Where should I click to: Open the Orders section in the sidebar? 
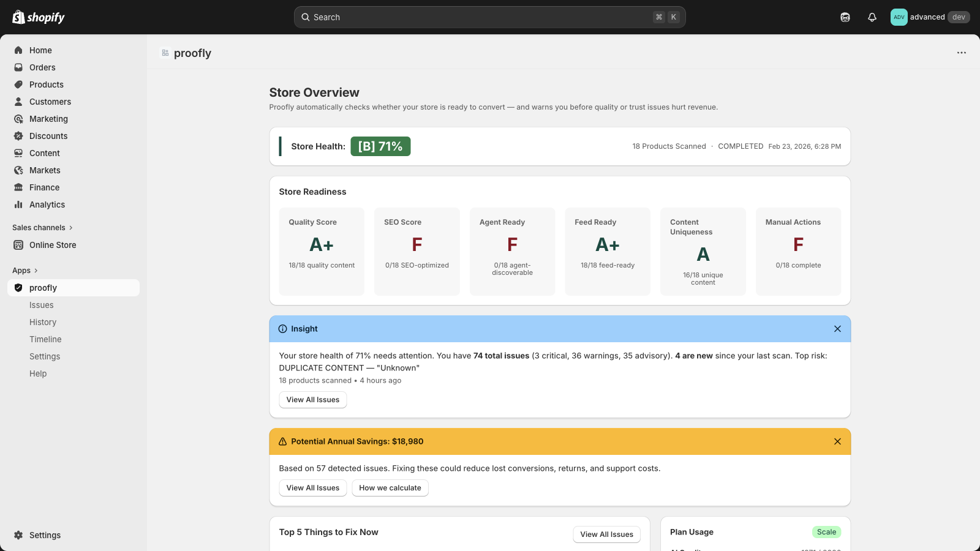click(42, 67)
